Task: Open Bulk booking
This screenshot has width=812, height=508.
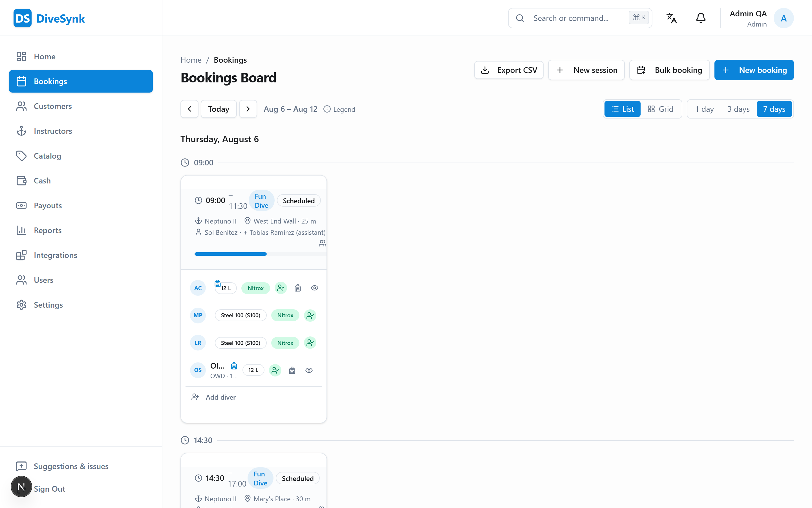Action: pos(669,70)
